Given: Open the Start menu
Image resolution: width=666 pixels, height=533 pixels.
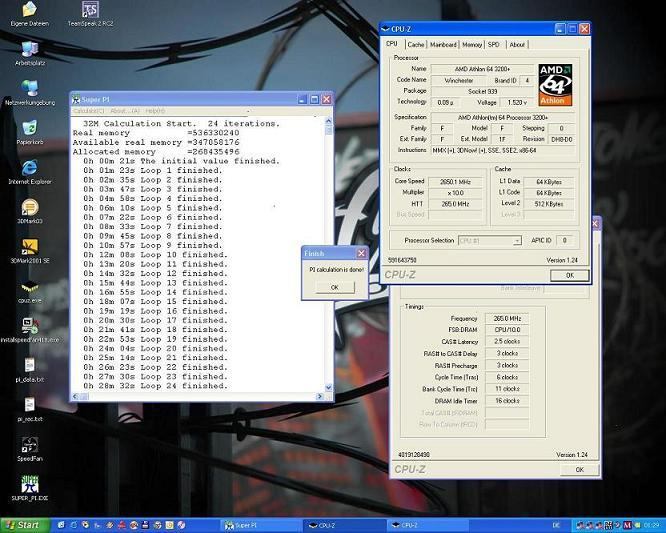Looking at the screenshot, I should coord(25,525).
